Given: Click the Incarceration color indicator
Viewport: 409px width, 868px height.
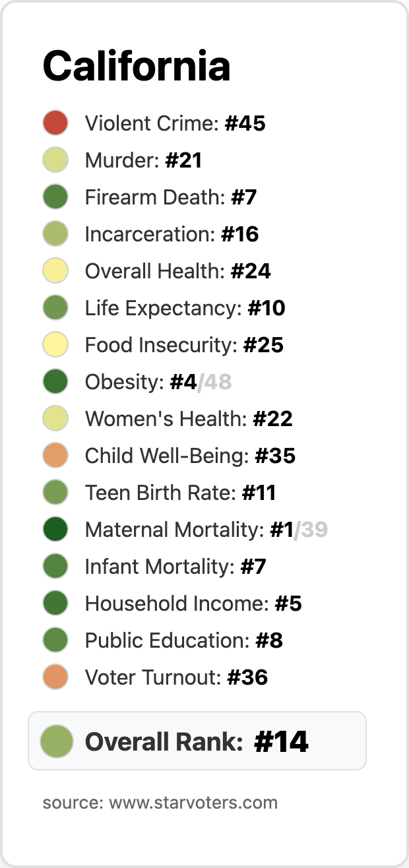Looking at the screenshot, I should [55, 234].
